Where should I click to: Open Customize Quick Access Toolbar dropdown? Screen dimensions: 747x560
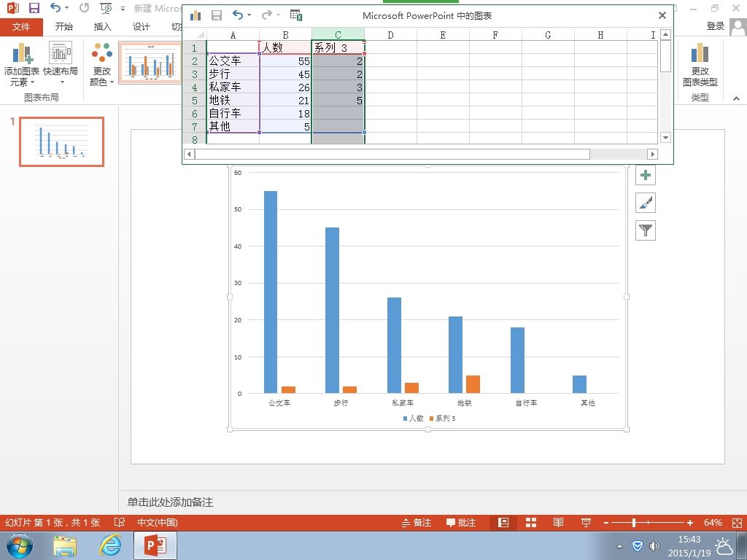[123, 9]
